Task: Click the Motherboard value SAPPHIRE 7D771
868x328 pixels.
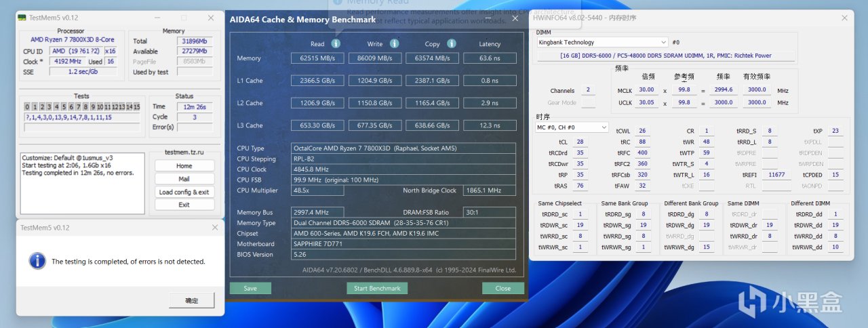Action: (403, 244)
